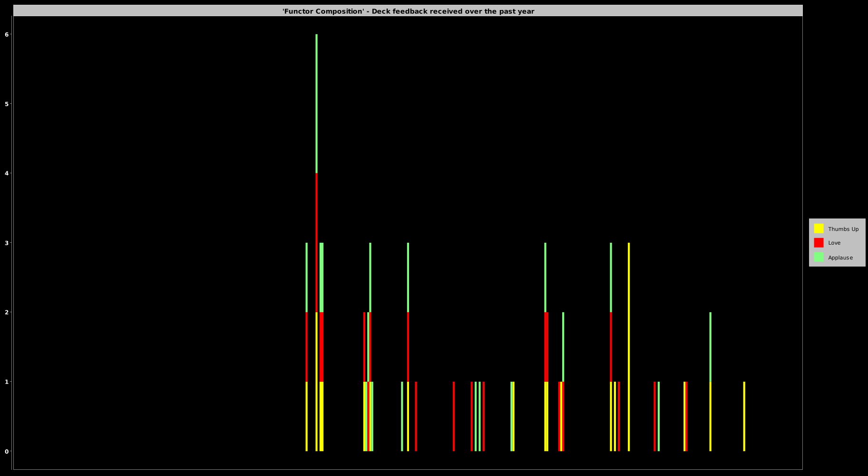The height and width of the screenshot is (476, 868).
Task: Click the green Applause legend swatch
Action: pyautogui.click(x=819, y=257)
